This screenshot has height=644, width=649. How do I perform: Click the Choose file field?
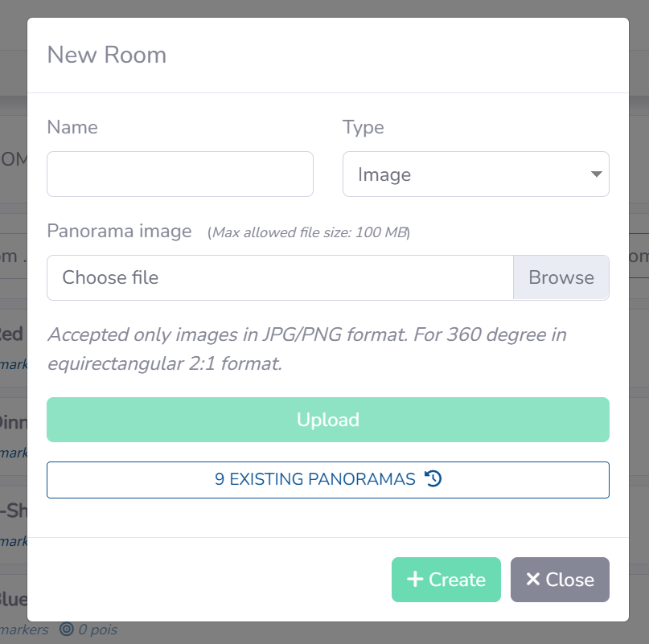click(280, 277)
